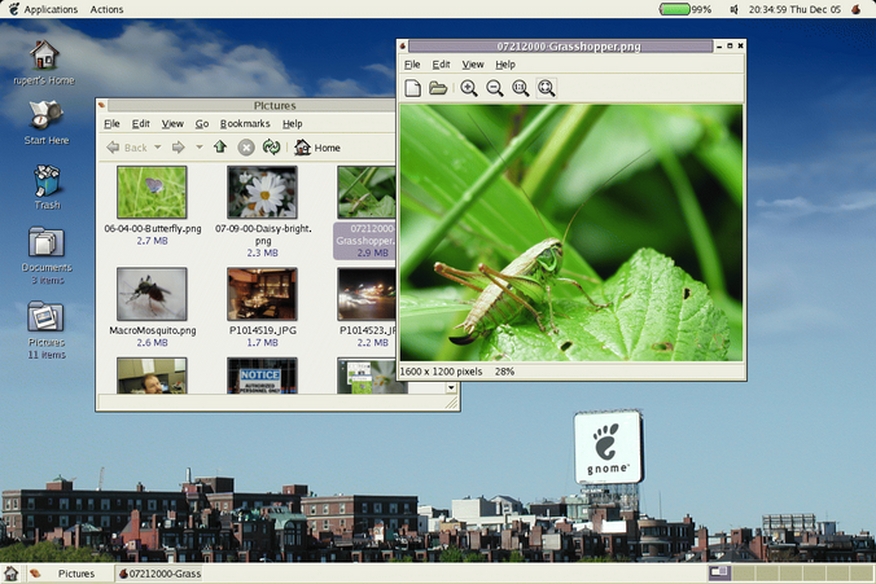Image resolution: width=876 pixels, height=584 pixels.
Task: Expand the Forward button history dropdown
Action: point(198,147)
